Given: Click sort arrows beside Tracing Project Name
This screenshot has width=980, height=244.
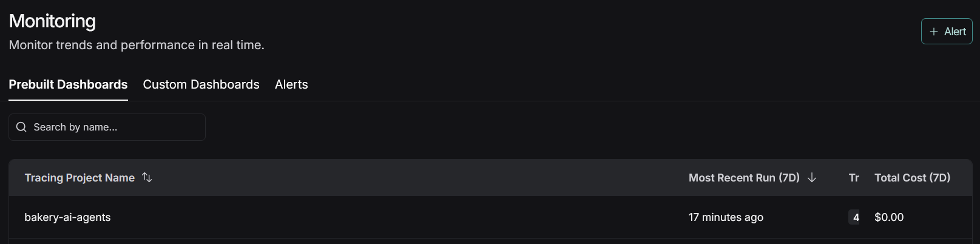Looking at the screenshot, I should [x=147, y=177].
